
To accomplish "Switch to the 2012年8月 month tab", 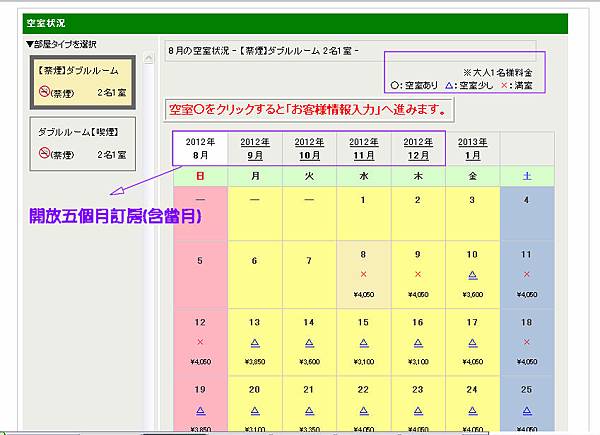I will tap(200, 148).
